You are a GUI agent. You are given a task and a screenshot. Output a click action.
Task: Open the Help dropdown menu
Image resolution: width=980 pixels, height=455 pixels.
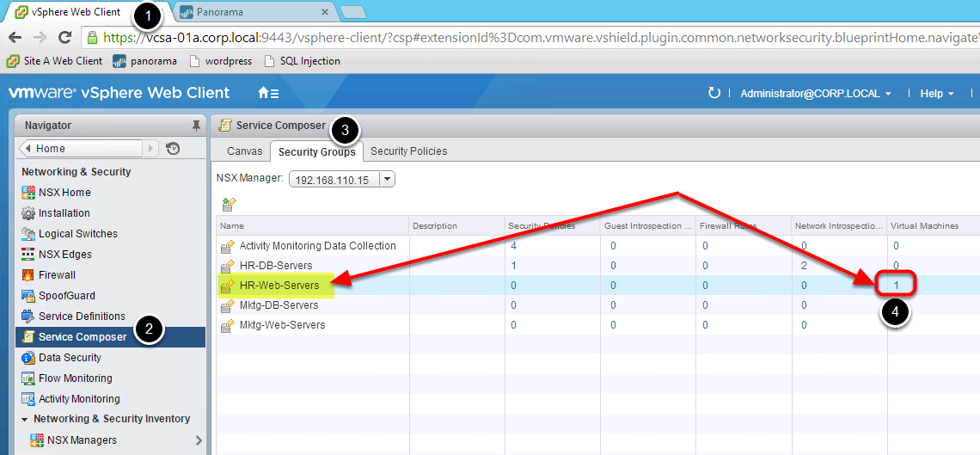[937, 93]
